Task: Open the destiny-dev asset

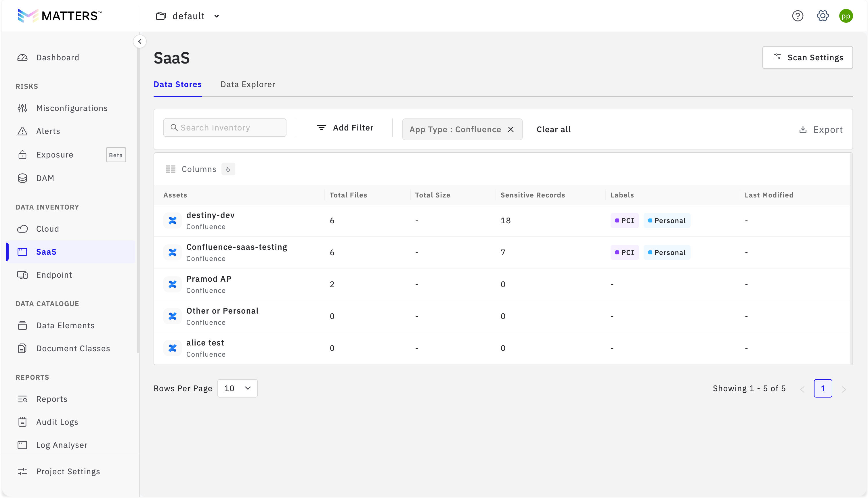Action: [x=211, y=215]
